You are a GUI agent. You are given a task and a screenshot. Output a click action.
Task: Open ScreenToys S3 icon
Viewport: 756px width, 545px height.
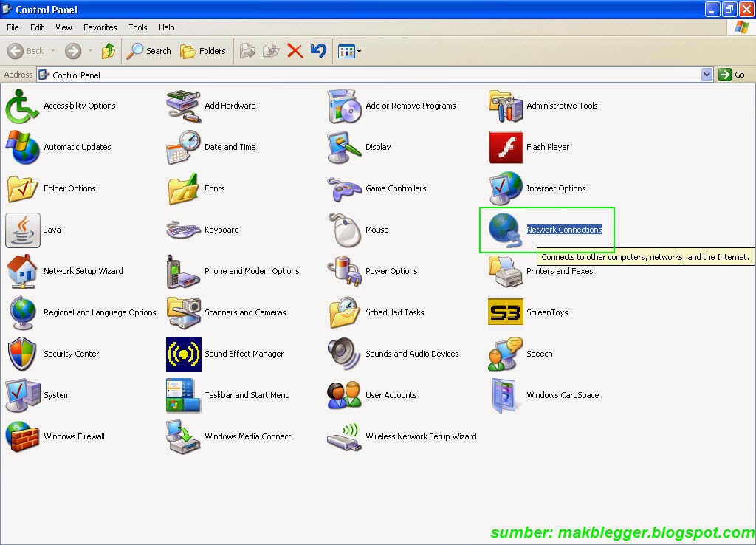tap(505, 312)
